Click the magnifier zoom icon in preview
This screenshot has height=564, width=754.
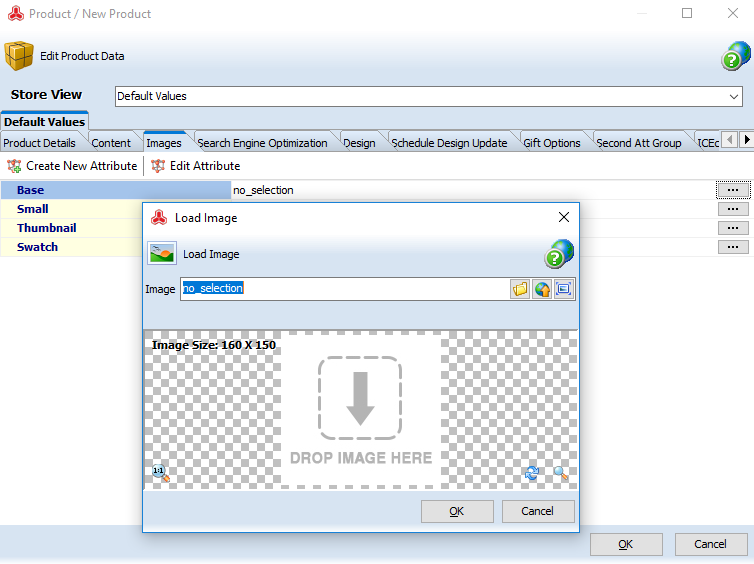tap(560, 473)
